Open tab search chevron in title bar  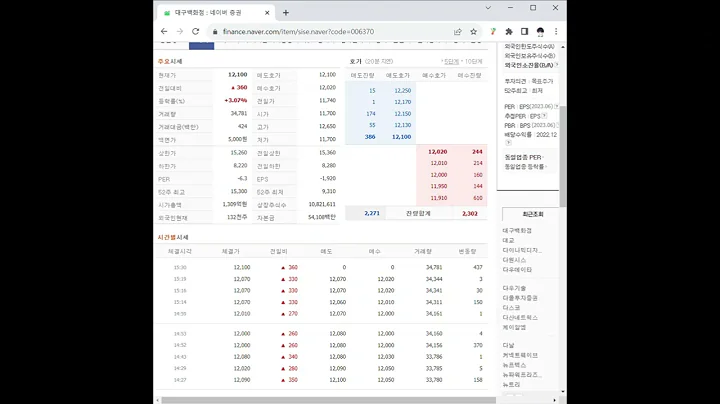pos(488,8)
